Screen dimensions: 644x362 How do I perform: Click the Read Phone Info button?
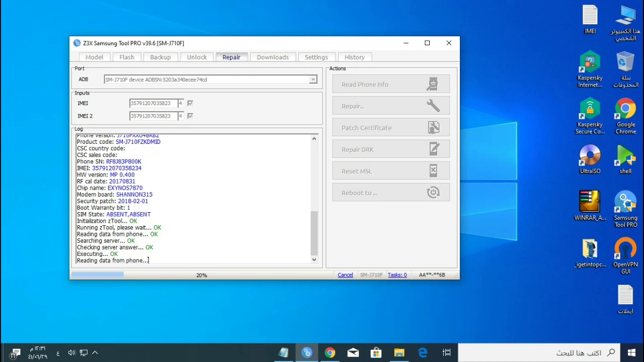pos(391,84)
